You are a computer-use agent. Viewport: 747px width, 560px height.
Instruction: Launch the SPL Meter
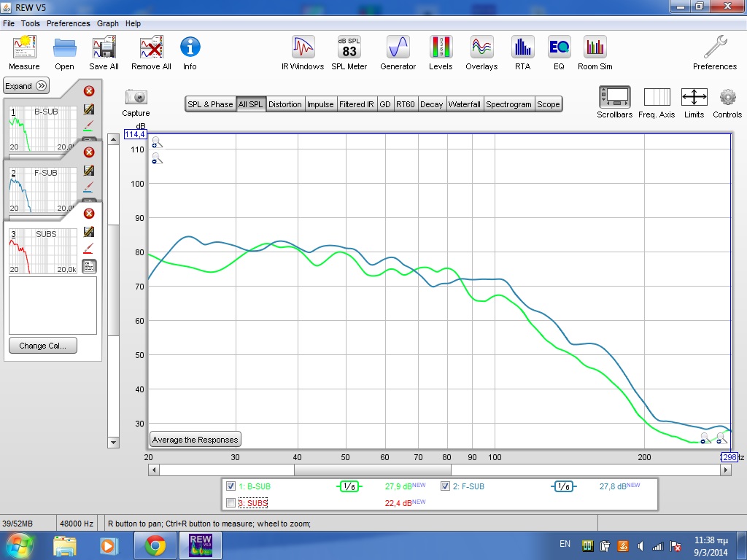349,52
